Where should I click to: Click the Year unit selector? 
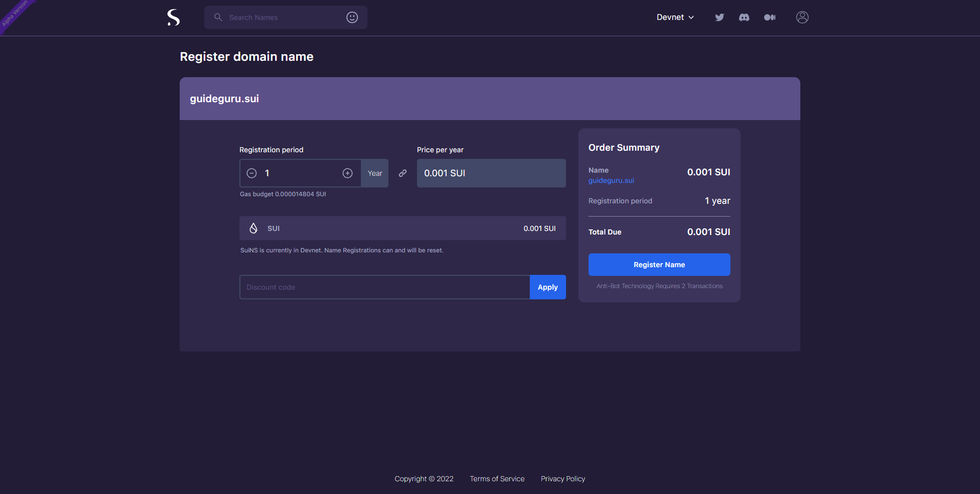[x=375, y=173]
